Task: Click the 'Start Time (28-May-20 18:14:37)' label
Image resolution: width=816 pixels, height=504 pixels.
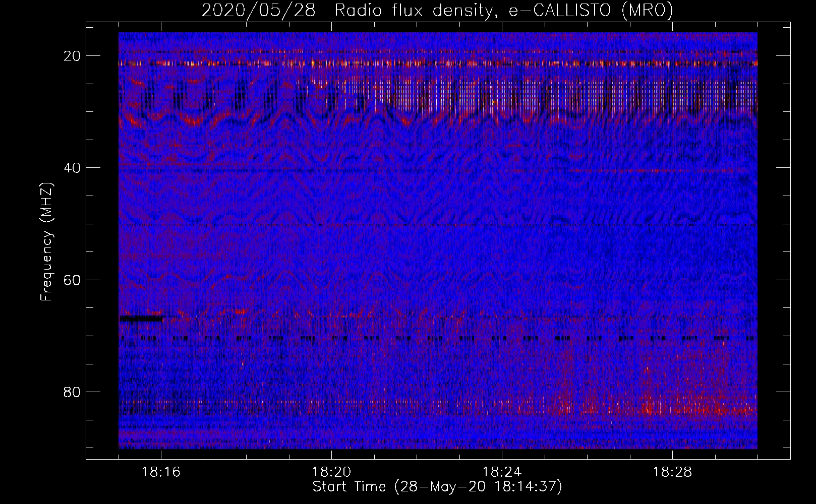Action: pyautogui.click(x=437, y=487)
